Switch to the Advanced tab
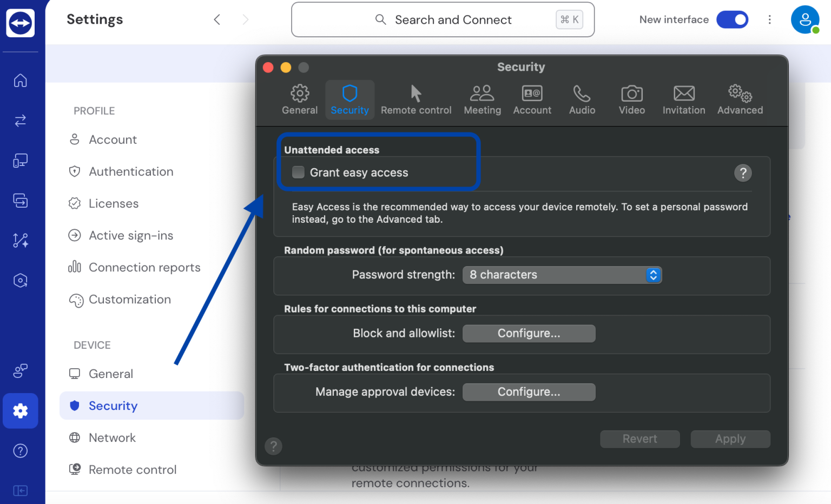The width and height of the screenshot is (831, 504). click(740, 100)
